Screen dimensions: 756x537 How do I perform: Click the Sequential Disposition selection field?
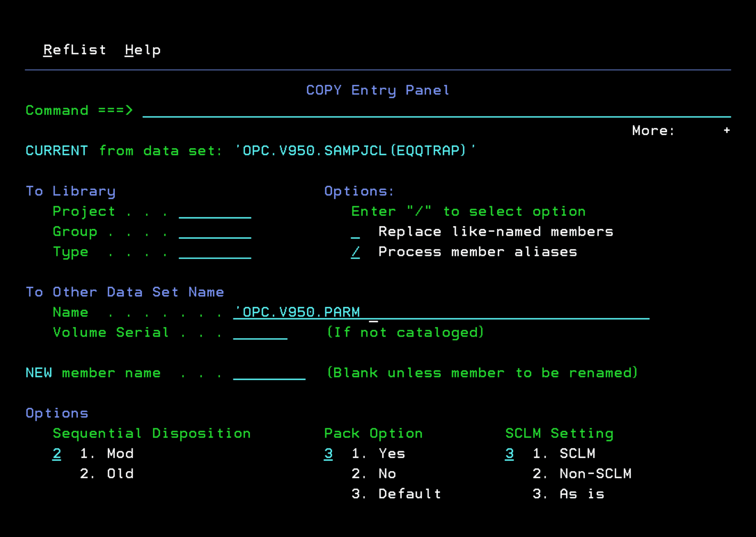(57, 454)
